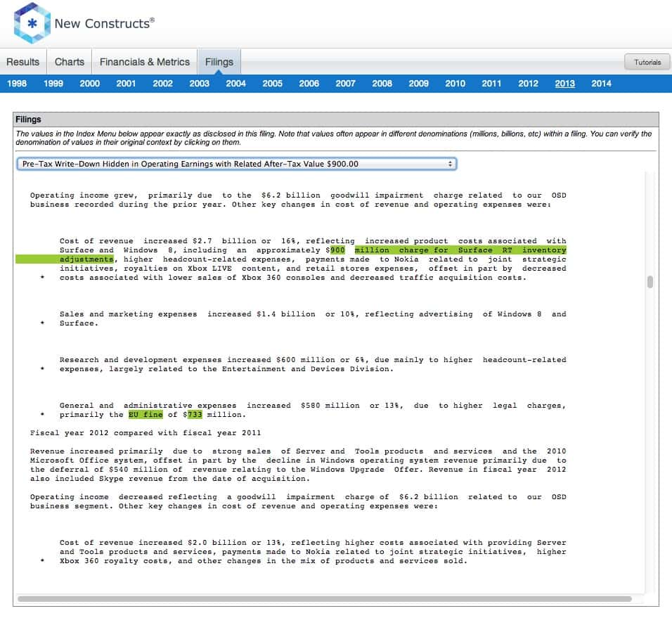Click the '$6.2 billion' goodwill impairment figure in the first paragraph
Screen dimensions: 672x625
(290, 195)
